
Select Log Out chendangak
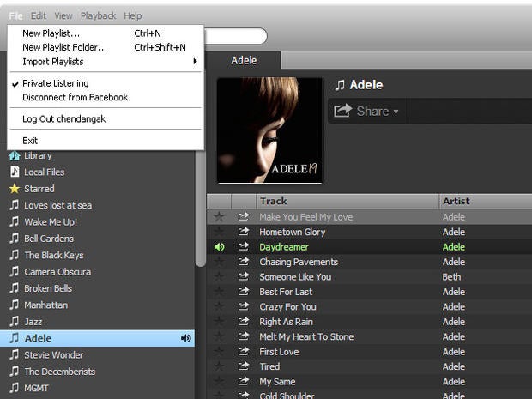click(106, 118)
